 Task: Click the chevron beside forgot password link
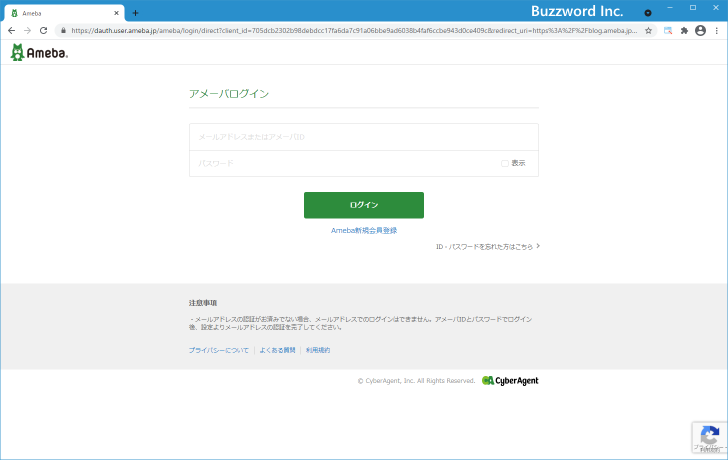coord(538,246)
